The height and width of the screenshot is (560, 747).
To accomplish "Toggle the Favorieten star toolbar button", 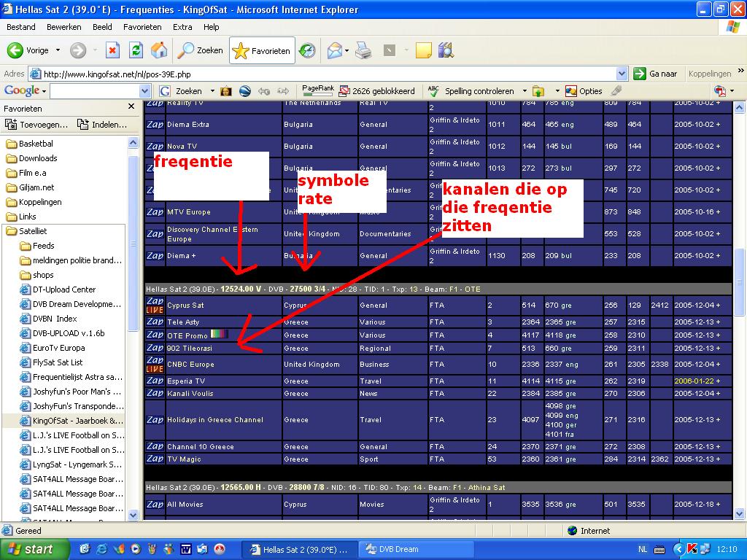I will (x=262, y=50).
